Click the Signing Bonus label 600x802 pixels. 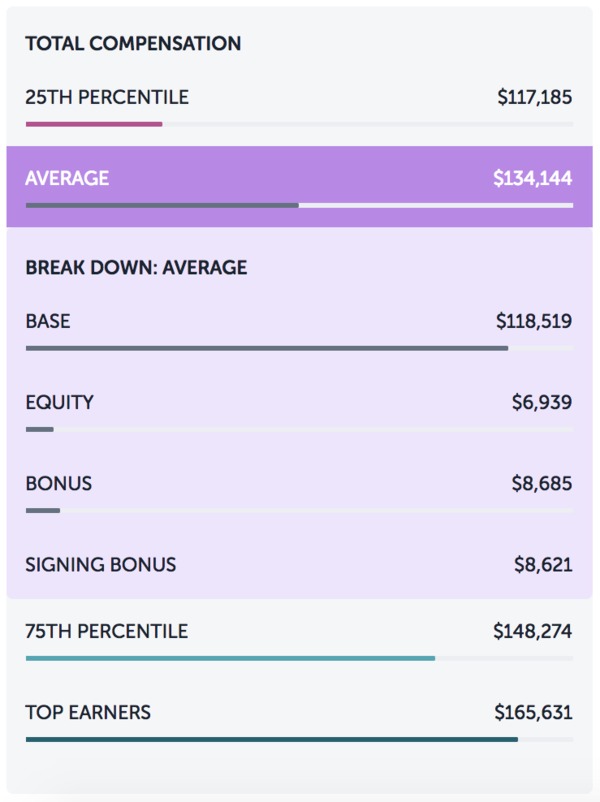click(x=101, y=565)
